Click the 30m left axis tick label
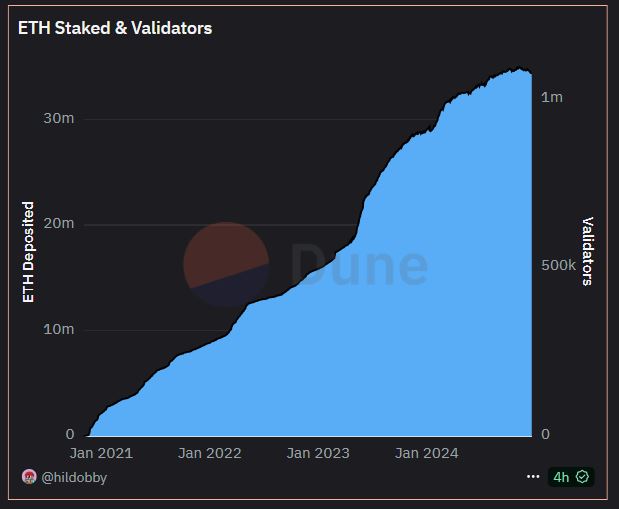 click(x=59, y=118)
